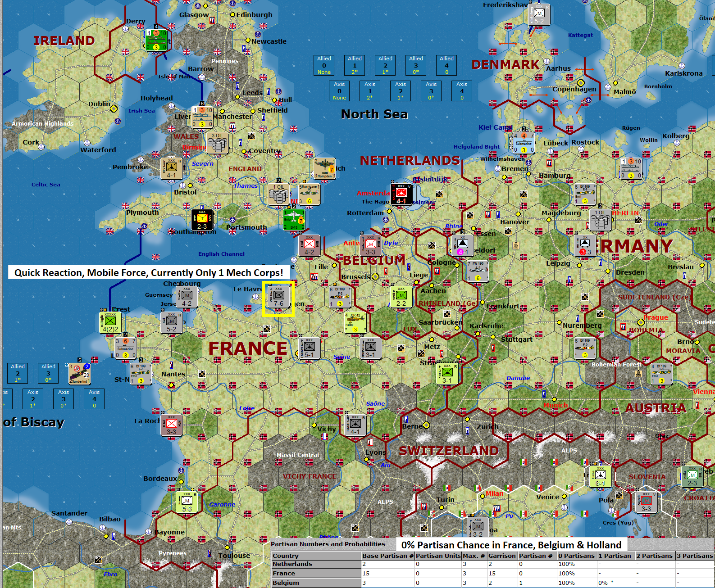
Task: Click the Bilbao city label
Action: [110, 519]
